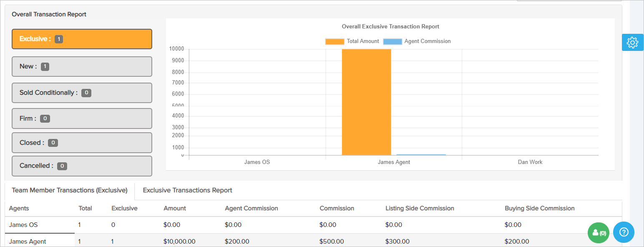Show Cancelled transactions

click(82, 166)
